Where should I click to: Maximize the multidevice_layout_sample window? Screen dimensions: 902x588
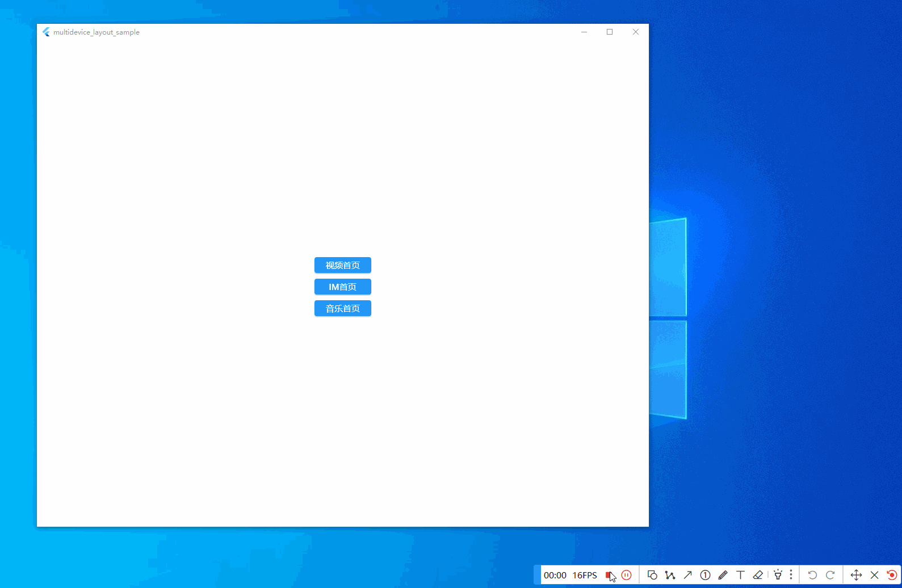610,32
